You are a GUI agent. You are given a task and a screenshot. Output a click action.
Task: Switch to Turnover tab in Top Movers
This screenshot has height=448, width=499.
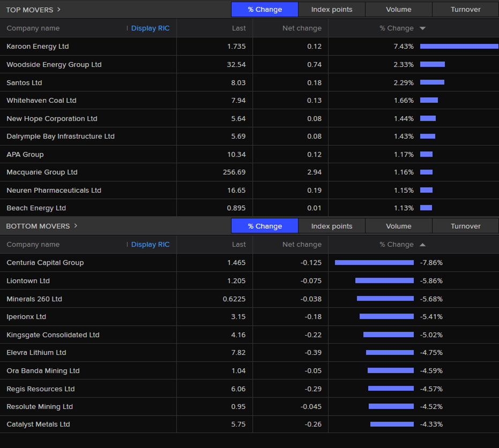466,10
